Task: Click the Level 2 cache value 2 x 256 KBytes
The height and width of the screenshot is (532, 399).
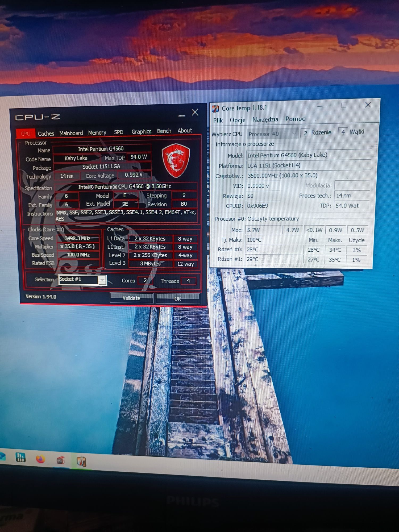Action: 151,255
